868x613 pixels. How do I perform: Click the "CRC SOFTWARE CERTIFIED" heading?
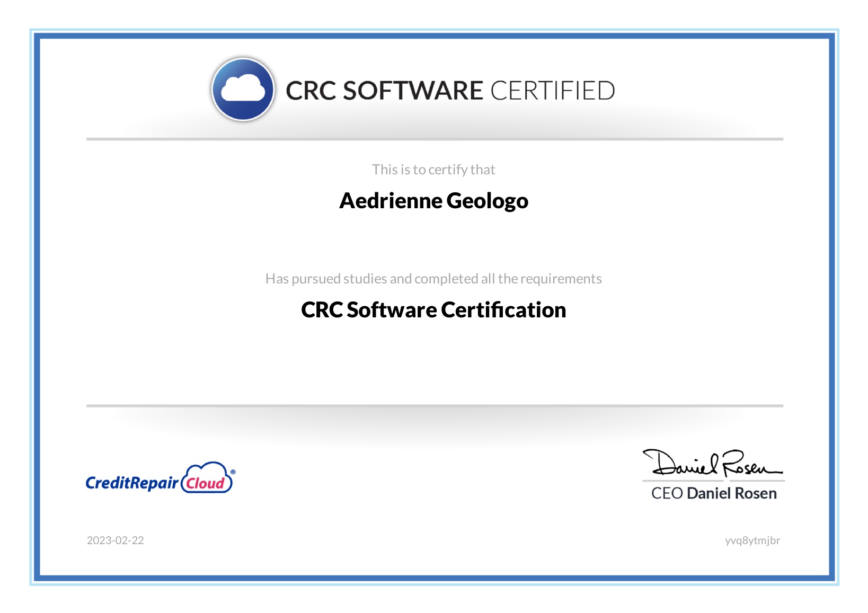click(450, 91)
